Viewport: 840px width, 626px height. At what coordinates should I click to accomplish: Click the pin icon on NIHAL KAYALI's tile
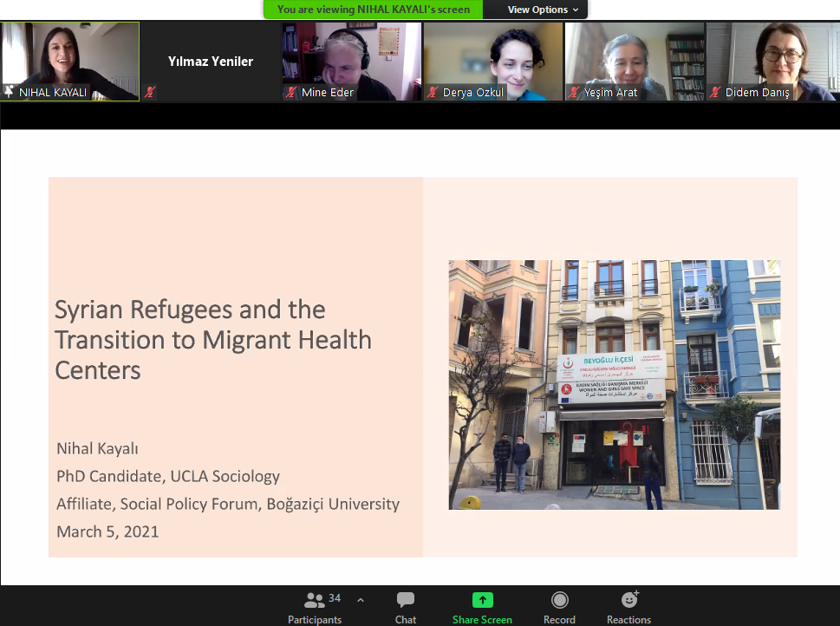click(x=10, y=92)
